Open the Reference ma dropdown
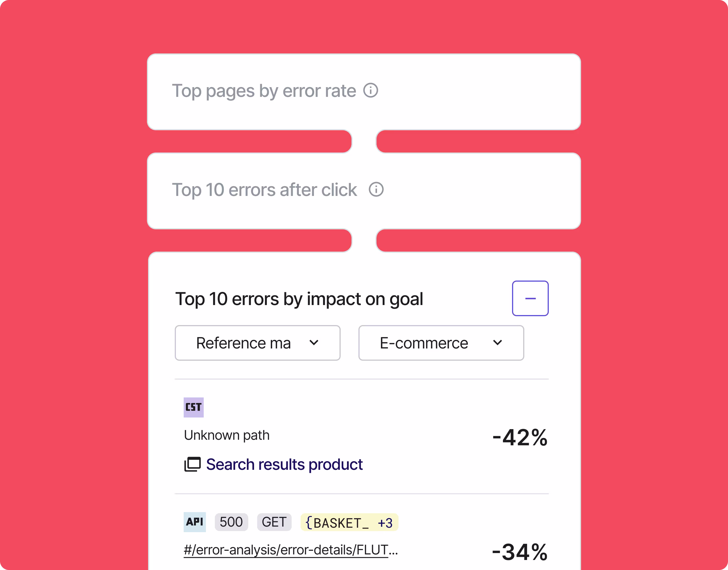This screenshot has width=728, height=570. (x=258, y=343)
